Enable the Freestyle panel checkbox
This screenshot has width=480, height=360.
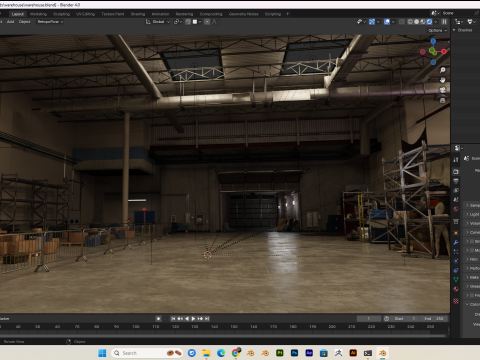click(x=472, y=295)
